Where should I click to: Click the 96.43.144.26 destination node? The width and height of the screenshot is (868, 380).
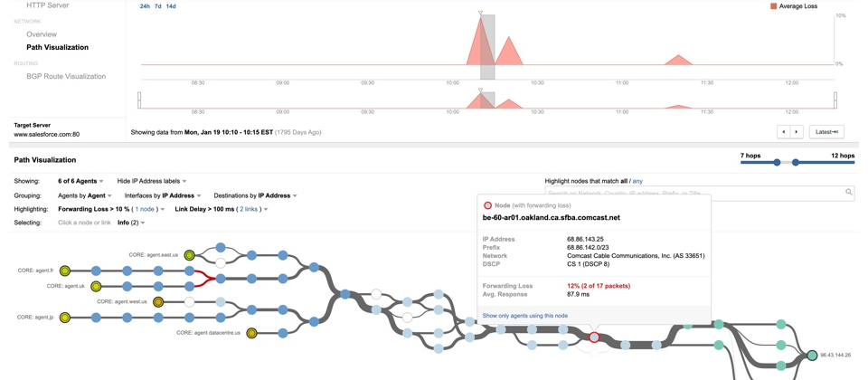point(812,356)
